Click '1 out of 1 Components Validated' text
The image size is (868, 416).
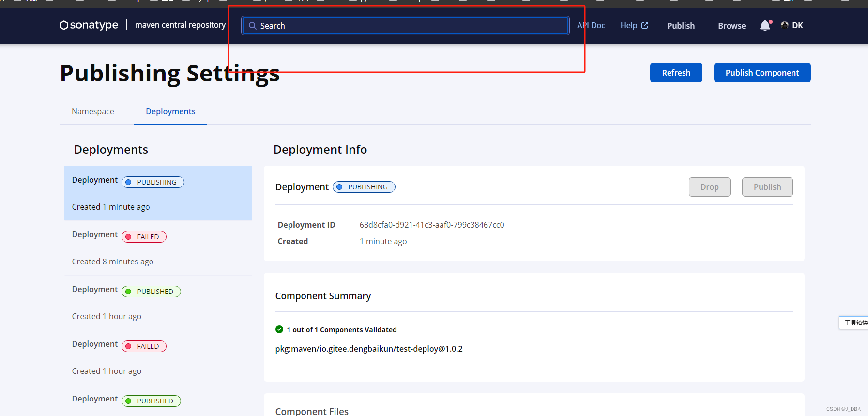(x=342, y=330)
